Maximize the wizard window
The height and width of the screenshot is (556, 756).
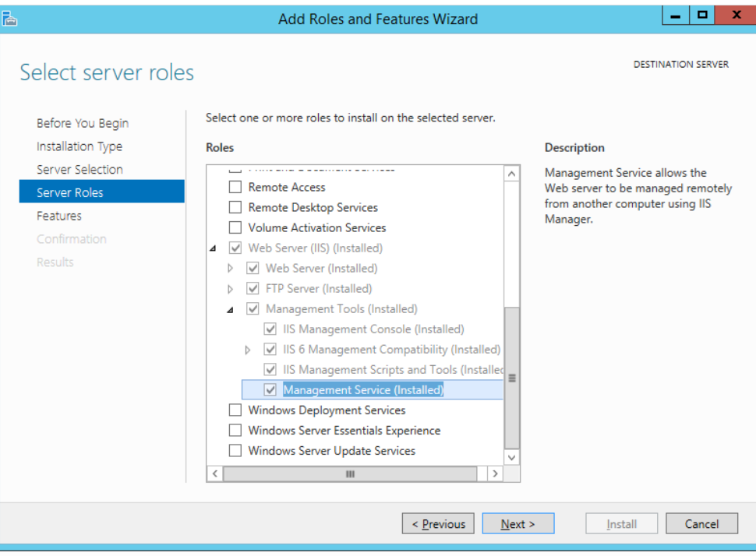tap(703, 15)
